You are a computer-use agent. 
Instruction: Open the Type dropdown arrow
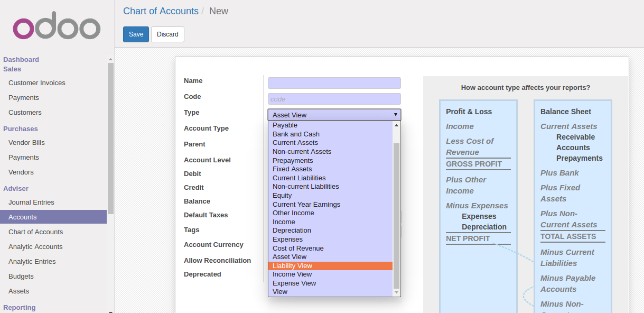coord(395,115)
